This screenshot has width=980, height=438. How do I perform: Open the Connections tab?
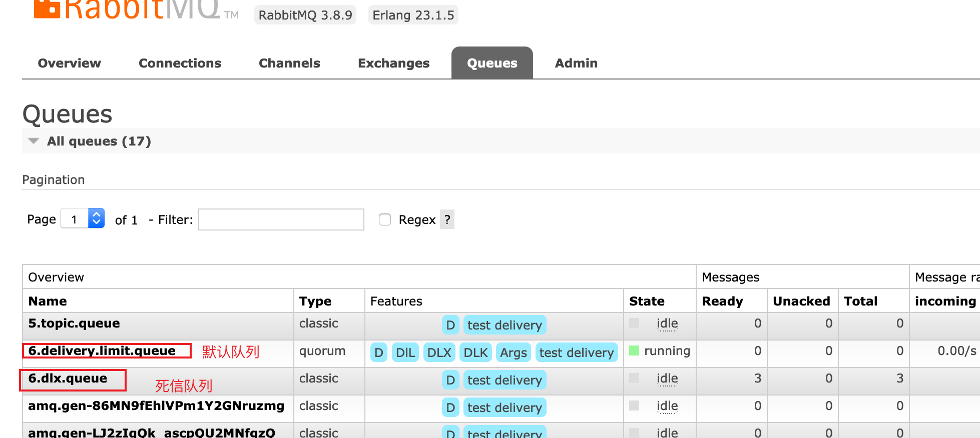180,63
